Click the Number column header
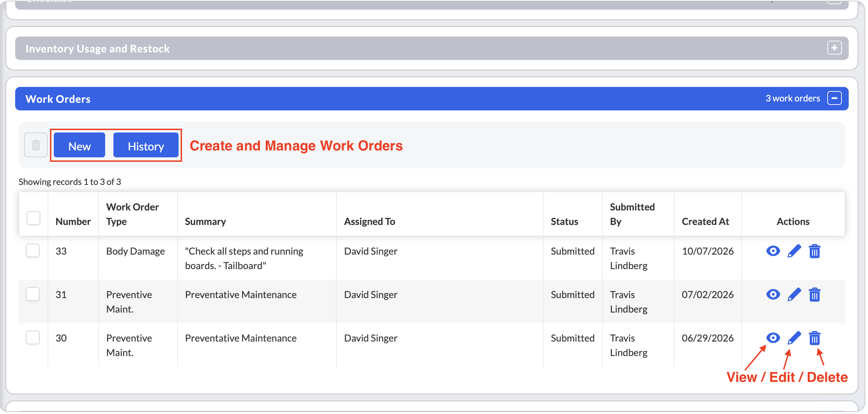This screenshot has width=868, height=414. coord(73,221)
